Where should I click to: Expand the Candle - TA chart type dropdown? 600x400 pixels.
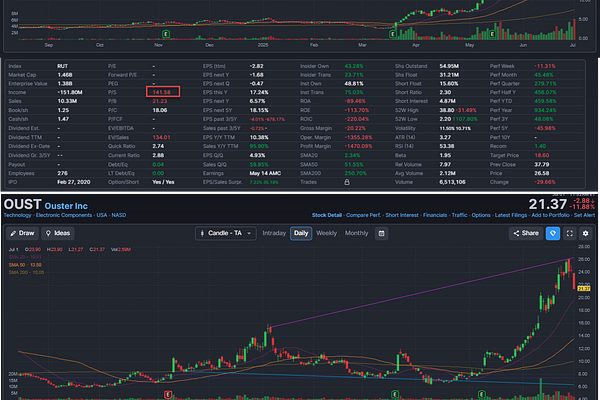(226, 233)
